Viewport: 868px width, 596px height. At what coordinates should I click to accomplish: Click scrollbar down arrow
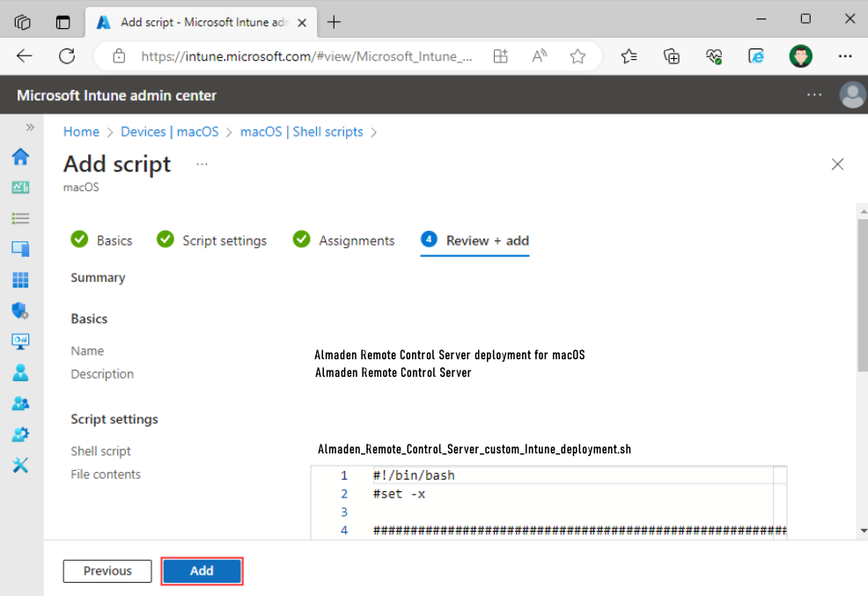coord(863,531)
